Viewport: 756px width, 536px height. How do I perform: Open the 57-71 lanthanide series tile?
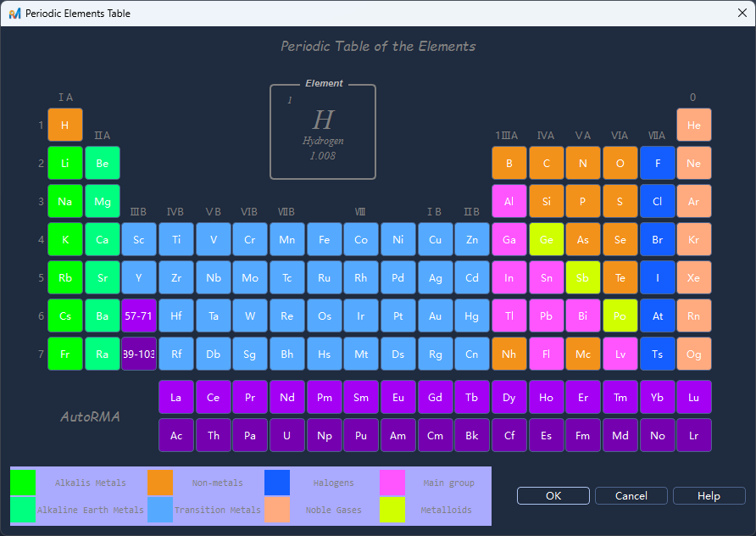click(x=139, y=315)
